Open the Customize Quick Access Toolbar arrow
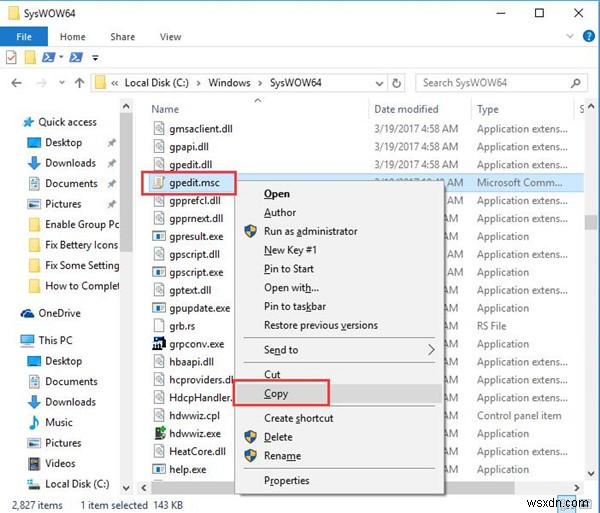Viewport: 600px width, 513px height. pyautogui.click(x=95, y=58)
